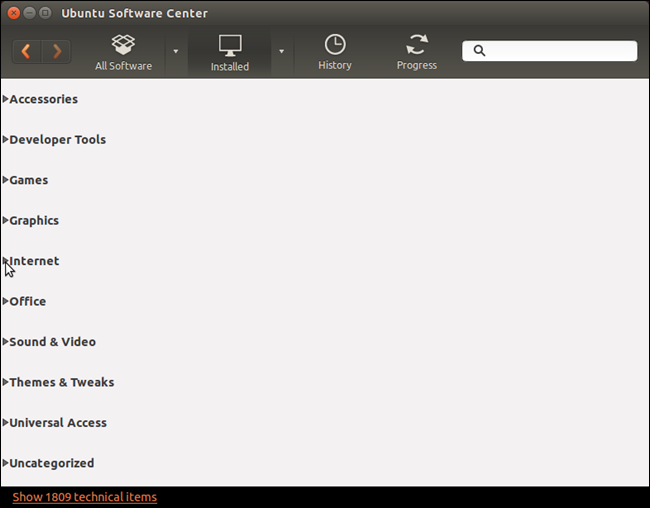Expand the Graphics category triangle
The width and height of the screenshot is (650, 508).
5,220
